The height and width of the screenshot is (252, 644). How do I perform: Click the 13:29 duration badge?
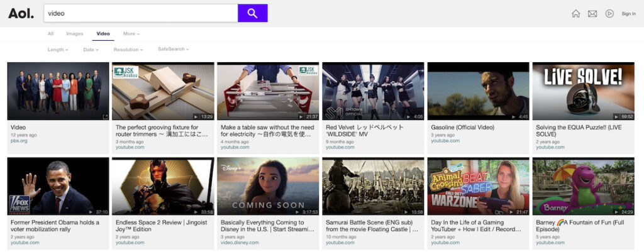pos(203,117)
